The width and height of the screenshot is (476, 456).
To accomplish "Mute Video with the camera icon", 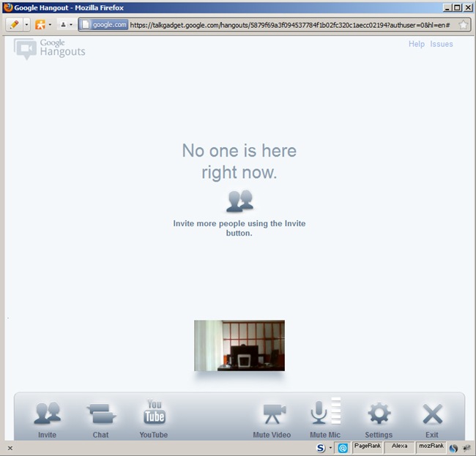I will 274,414.
